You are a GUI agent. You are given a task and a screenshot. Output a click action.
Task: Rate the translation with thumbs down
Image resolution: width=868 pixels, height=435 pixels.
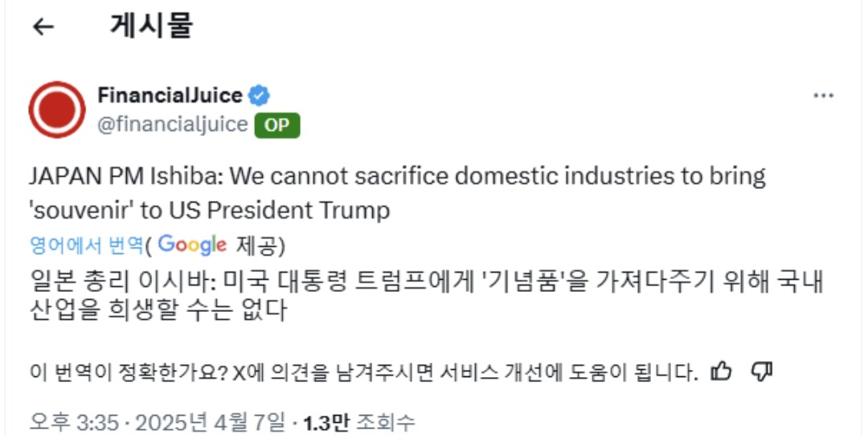pyautogui.click(x=760, y=371)
